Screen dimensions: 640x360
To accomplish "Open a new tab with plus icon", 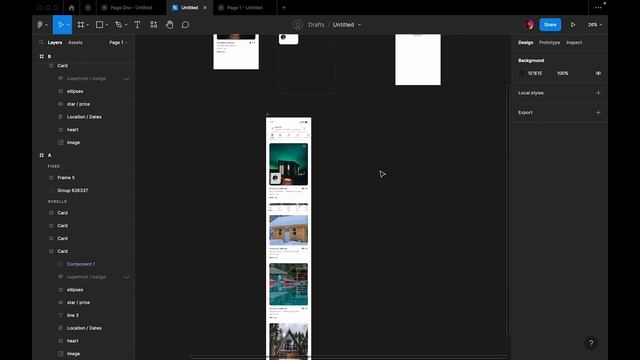I will [284, 7].
